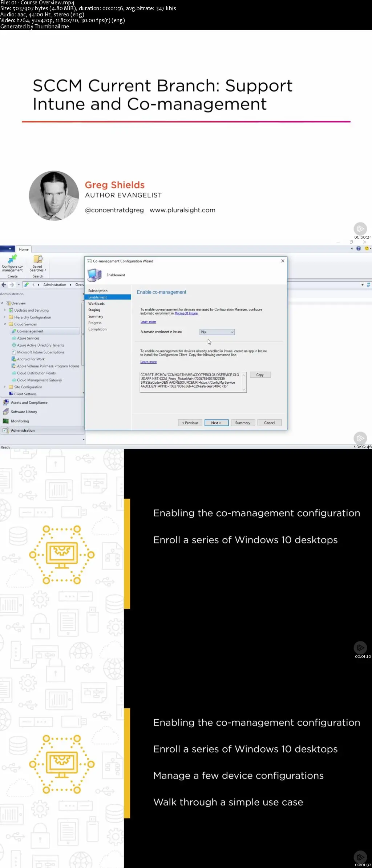
Task: Switch to Assets and Compliance workspace
Action: pyautogui.click(x=42, y=403)
